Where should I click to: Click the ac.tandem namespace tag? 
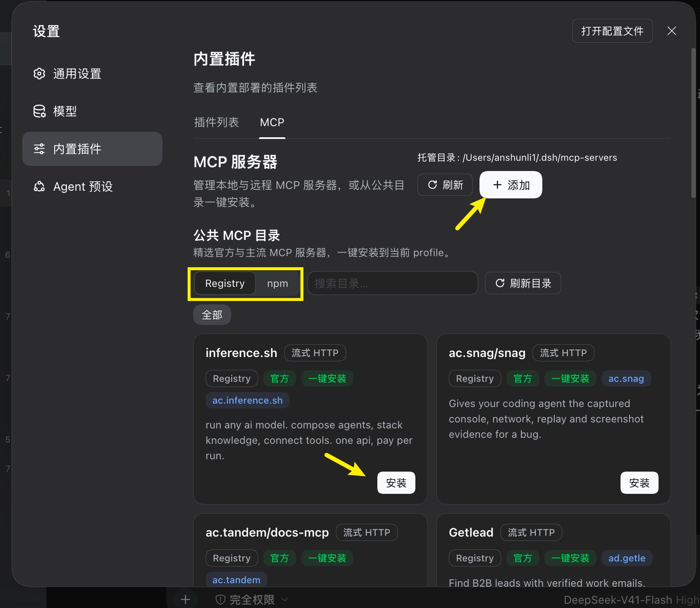(x=236, y=580)
